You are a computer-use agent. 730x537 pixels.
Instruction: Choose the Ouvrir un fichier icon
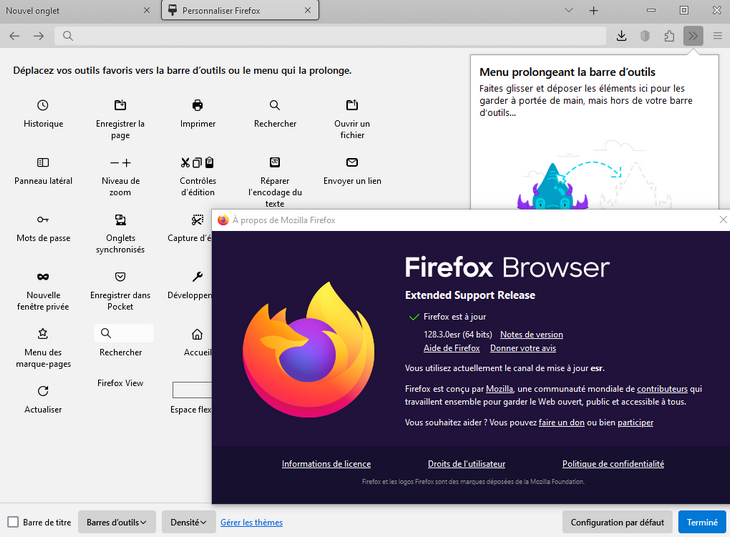[x=352, y=105]
